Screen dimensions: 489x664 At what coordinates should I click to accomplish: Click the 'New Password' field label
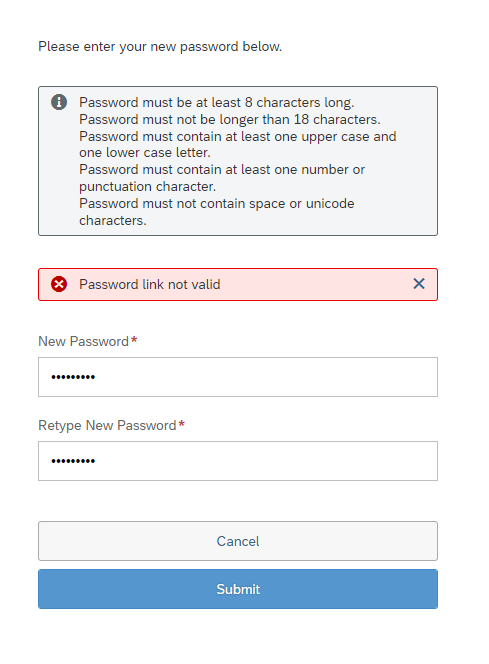point(83,341)
